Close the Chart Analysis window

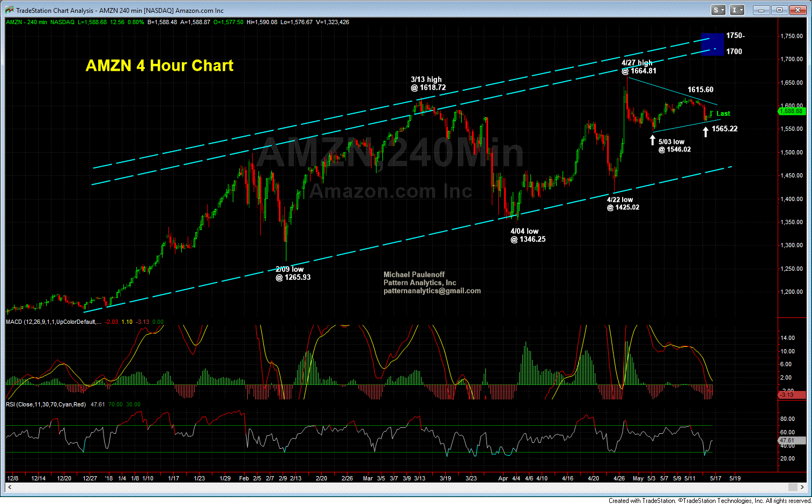coord(799,10)
